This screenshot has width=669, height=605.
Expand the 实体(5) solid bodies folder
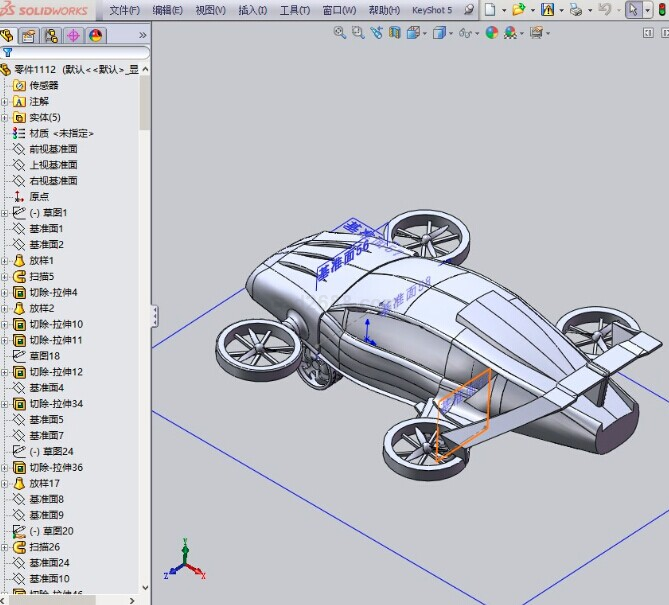(x=5, y=117)
